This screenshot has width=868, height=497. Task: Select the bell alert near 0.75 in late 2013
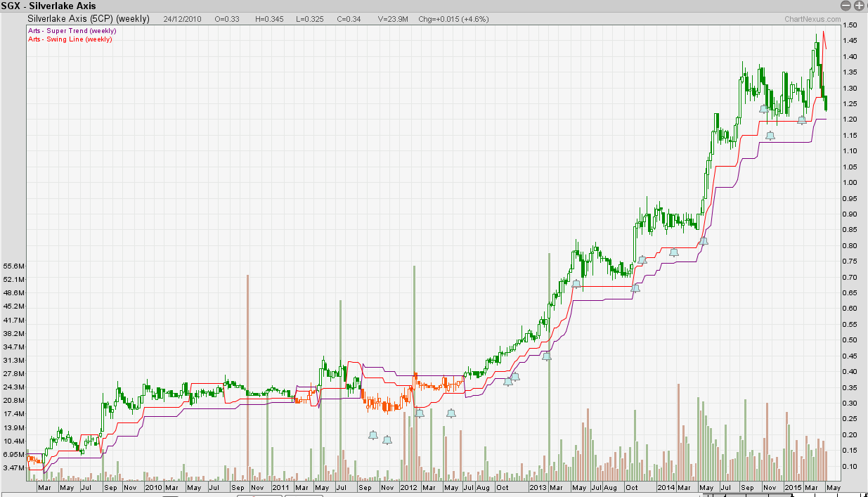click(642, 260)
